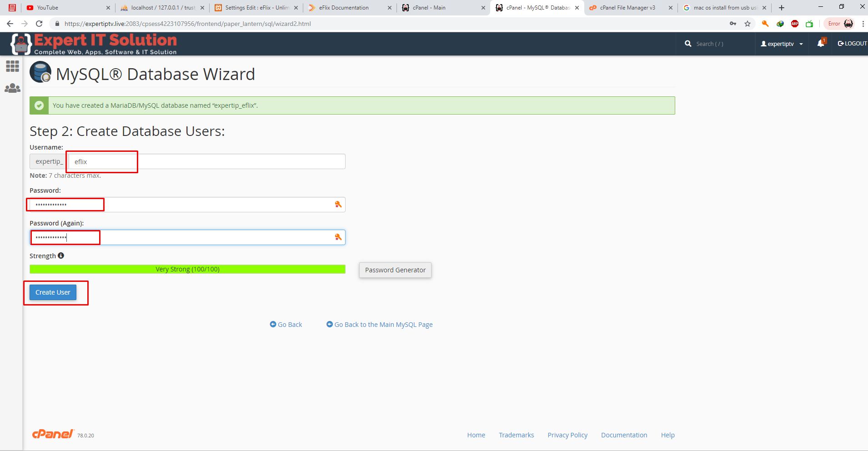Open a new browser tab
This screenshot has width=868, height=451.
[x=782, y=8]
